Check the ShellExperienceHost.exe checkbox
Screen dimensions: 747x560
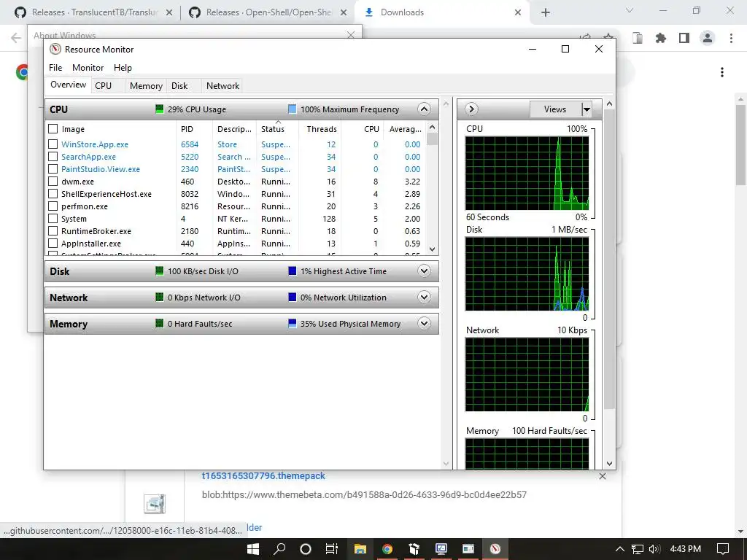pyautogui.click(x=53, y=194)
